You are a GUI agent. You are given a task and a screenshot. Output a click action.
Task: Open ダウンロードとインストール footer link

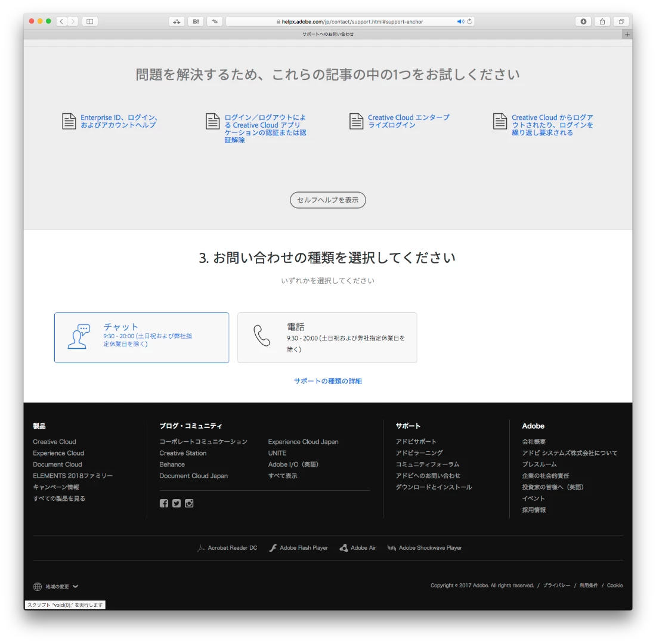434,487
